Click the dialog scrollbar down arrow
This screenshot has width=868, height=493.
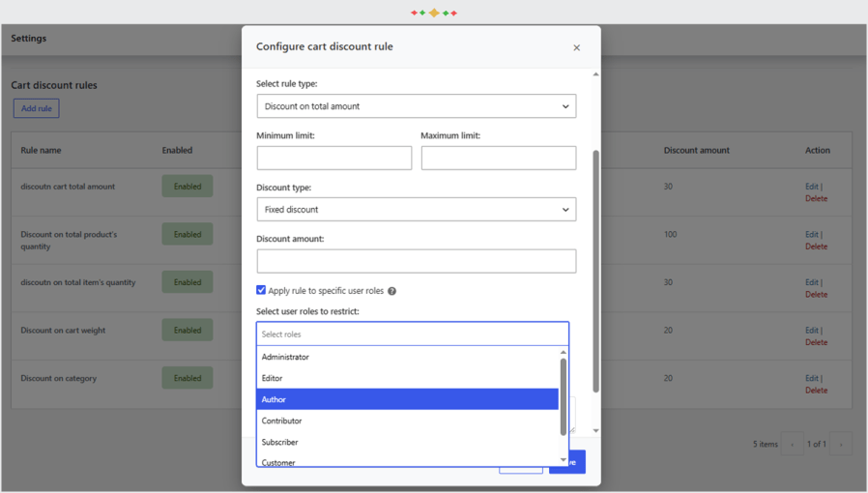click(x=595, y=430)
